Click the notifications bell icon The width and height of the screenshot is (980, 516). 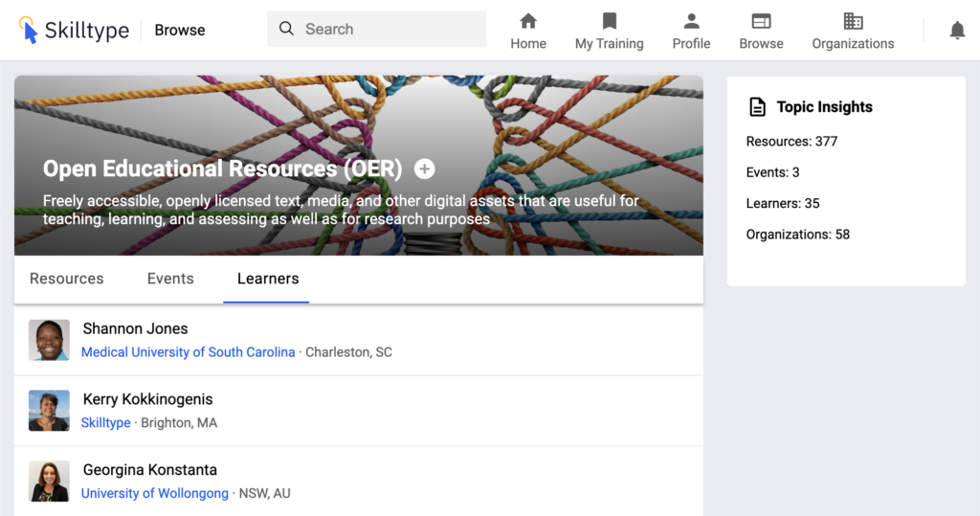click(x=957, y=31)
